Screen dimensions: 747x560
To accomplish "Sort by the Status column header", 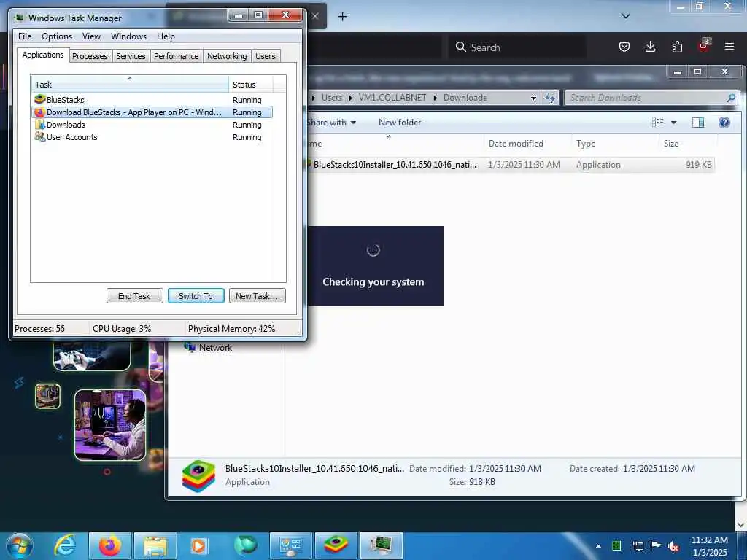I will pyautogui.click(x=250, y=85).
